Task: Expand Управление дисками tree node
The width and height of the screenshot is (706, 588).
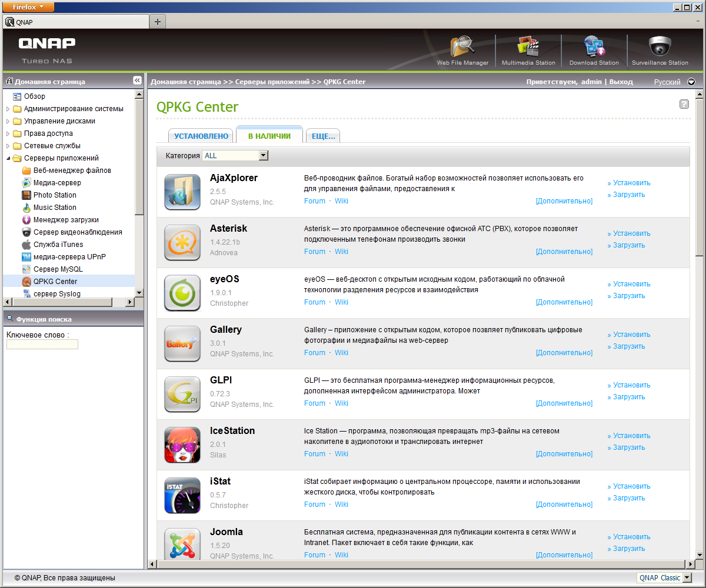Action: pyautogui.click(x=8, y=121)
